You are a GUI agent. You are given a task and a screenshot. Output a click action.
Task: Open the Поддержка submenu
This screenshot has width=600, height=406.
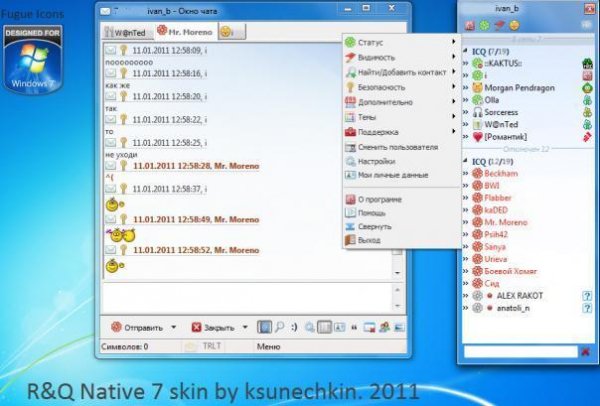(401, 132)
